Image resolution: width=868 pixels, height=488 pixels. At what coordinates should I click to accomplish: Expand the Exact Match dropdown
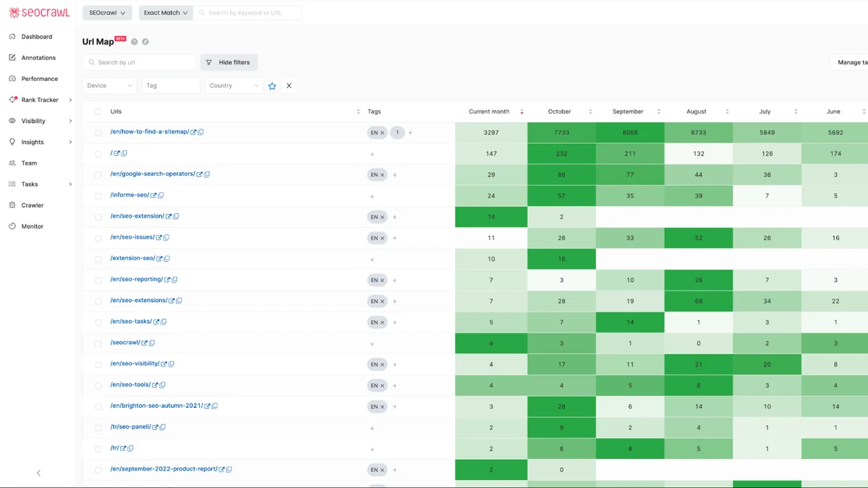tap(165, 12)
